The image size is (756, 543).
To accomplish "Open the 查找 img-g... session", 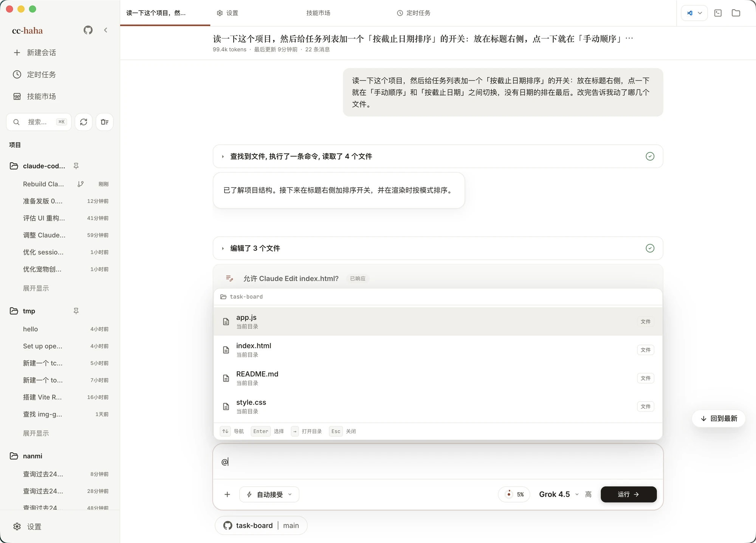I will [x=60, y=414].
